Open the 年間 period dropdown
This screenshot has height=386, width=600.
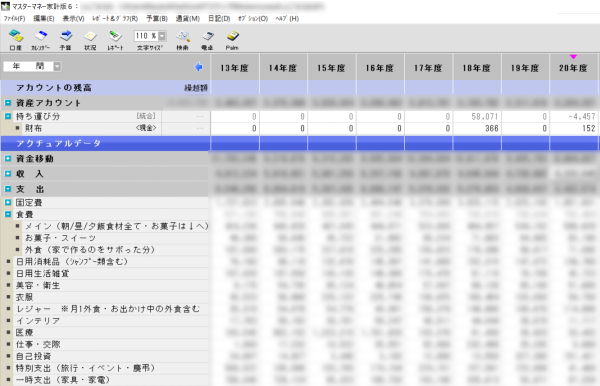(57, 67)
